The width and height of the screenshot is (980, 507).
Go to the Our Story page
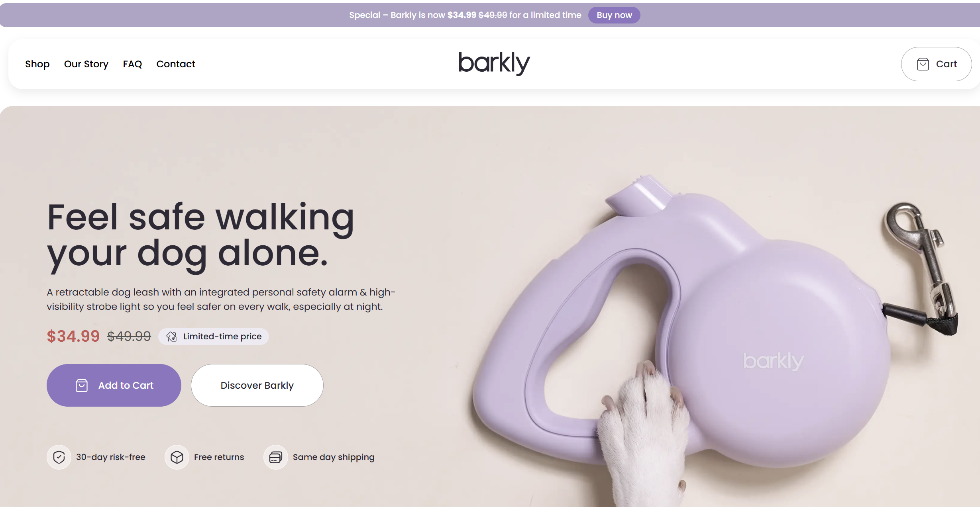pyautogui.click(x=86, y=64)
